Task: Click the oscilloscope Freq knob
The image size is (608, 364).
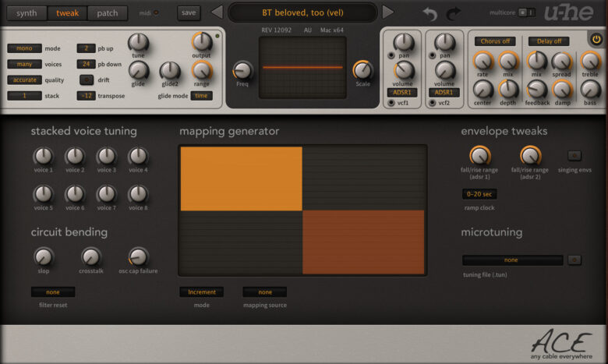Action: pyautogui.click(x=242, y=71)
